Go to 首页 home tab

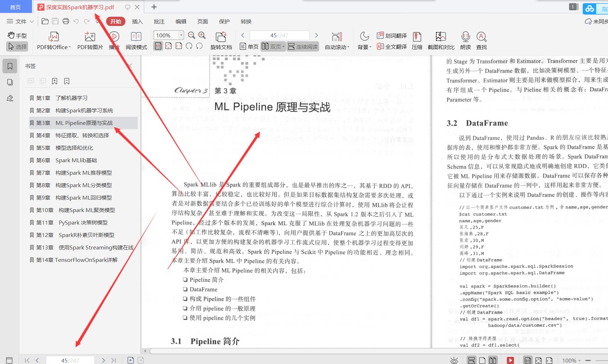click(x=15, y=7)
